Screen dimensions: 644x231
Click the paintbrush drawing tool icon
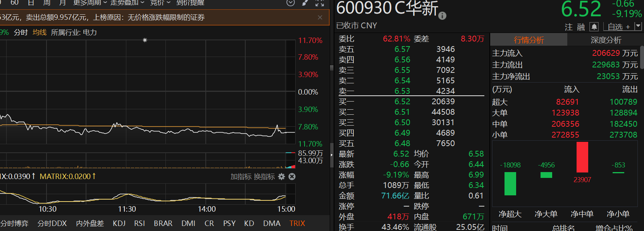click(305, 3)
